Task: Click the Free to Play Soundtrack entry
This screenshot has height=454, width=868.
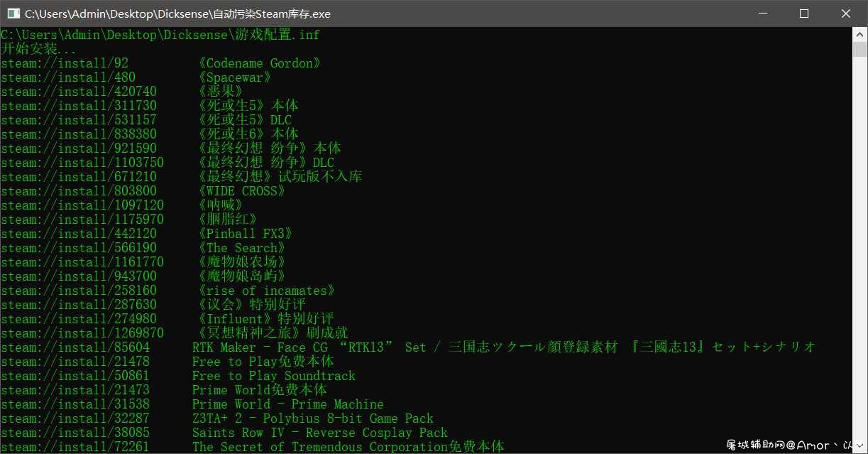Action: click(274, 376)
